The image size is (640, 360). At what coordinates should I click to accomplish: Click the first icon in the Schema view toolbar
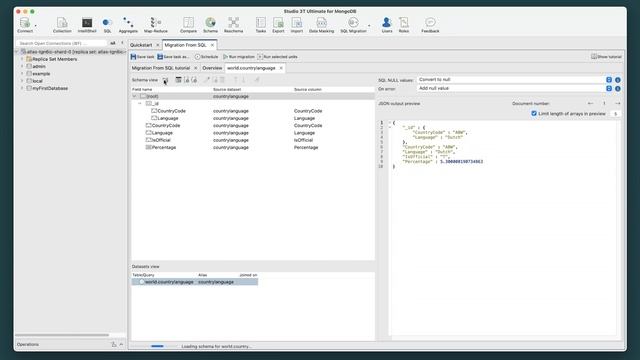pos(165,80)
